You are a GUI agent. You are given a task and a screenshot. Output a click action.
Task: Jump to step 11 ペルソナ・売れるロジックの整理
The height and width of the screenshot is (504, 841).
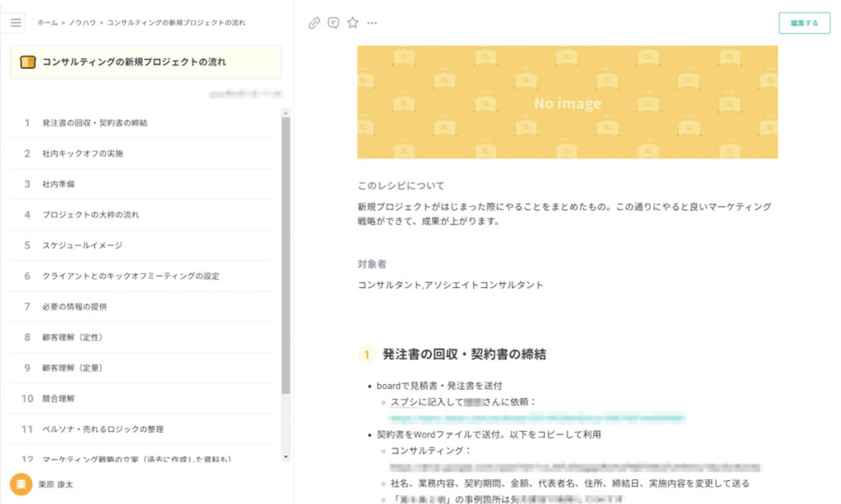pyautogui.click(x=141, y=429)
